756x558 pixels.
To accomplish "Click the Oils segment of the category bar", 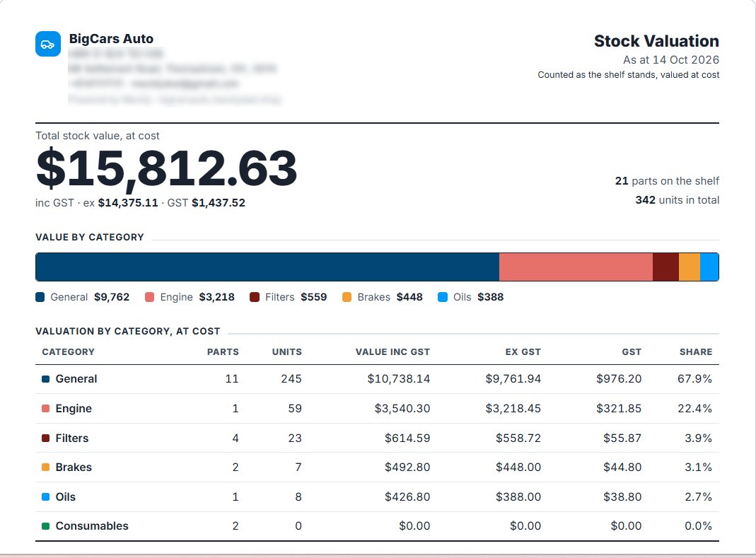I will click(710, 267).
